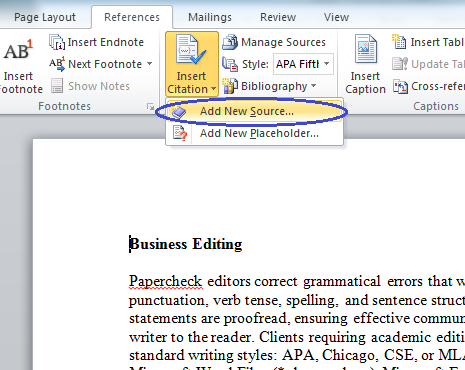Click the Add New Placeholder icon

pos(180,134)
